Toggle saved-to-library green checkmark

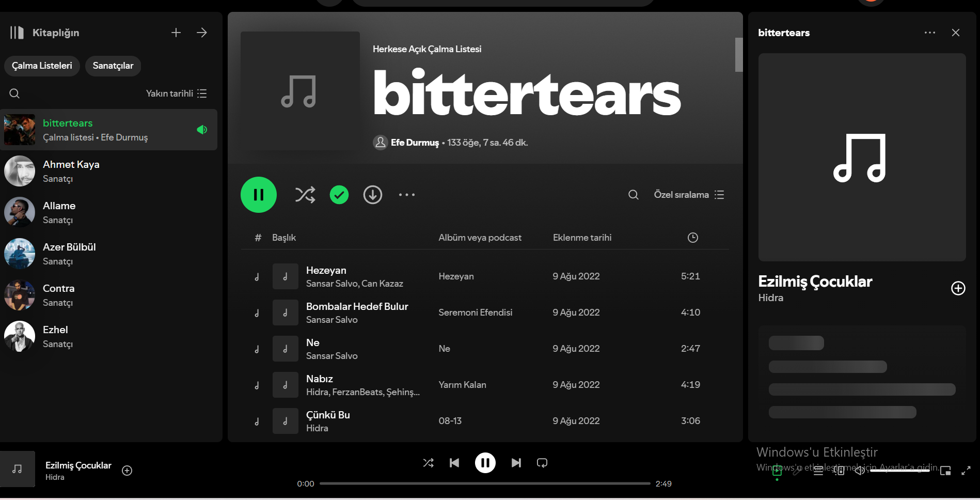pyautogui.click(x=339, y=195)
